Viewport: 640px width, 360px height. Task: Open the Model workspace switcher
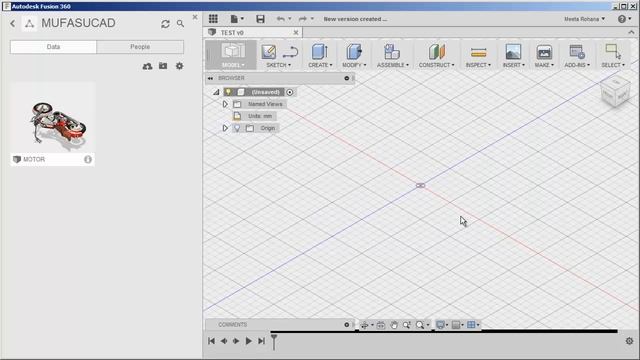(233, 54)
